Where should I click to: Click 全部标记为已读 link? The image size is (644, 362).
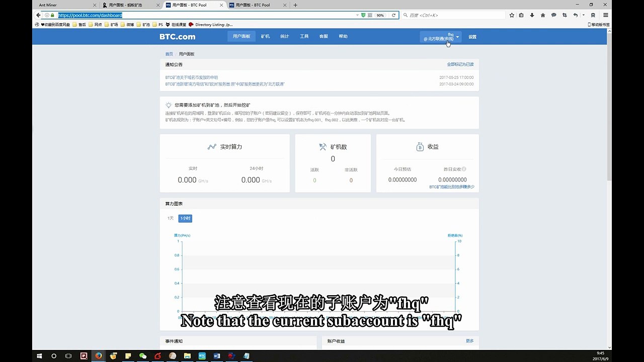tap(460, 64)
